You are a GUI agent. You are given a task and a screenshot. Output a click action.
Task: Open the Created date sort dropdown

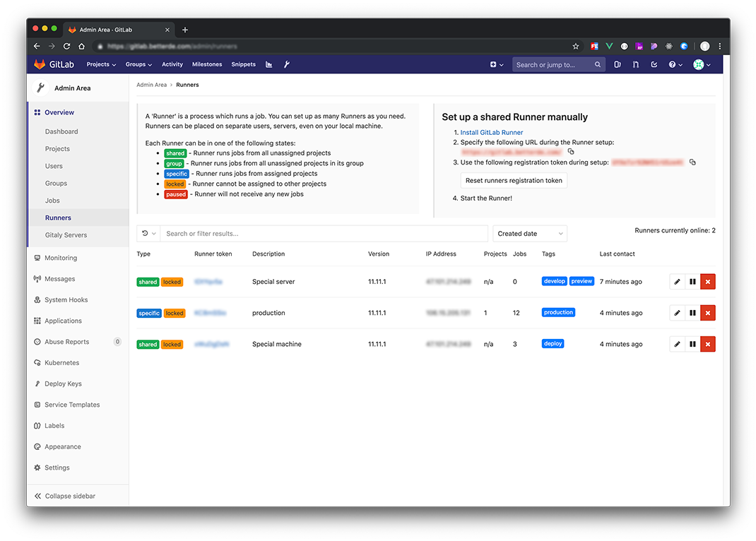tap(530, 233)
